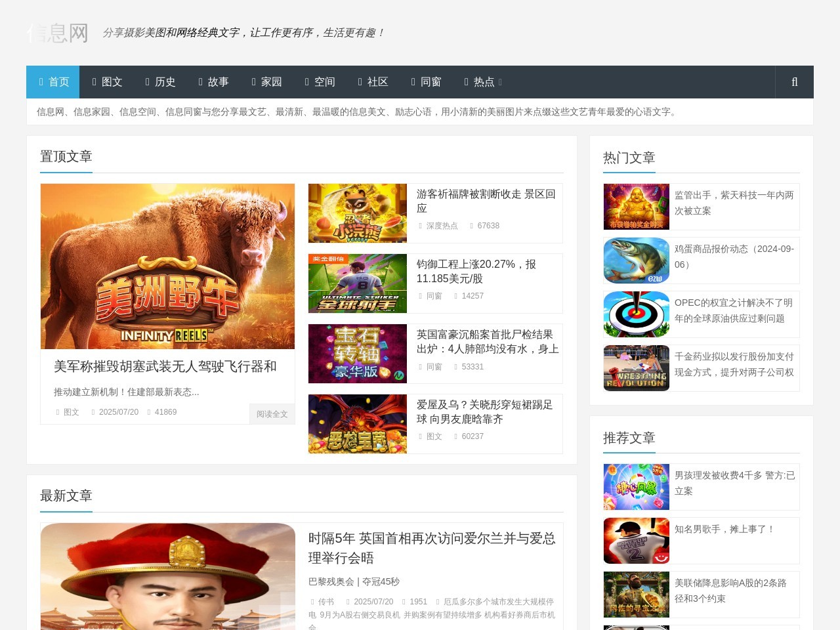Viewport: 840px width, 630px height.
Task: Click the 推荐文章 section heading
Action: pos(629,438)
